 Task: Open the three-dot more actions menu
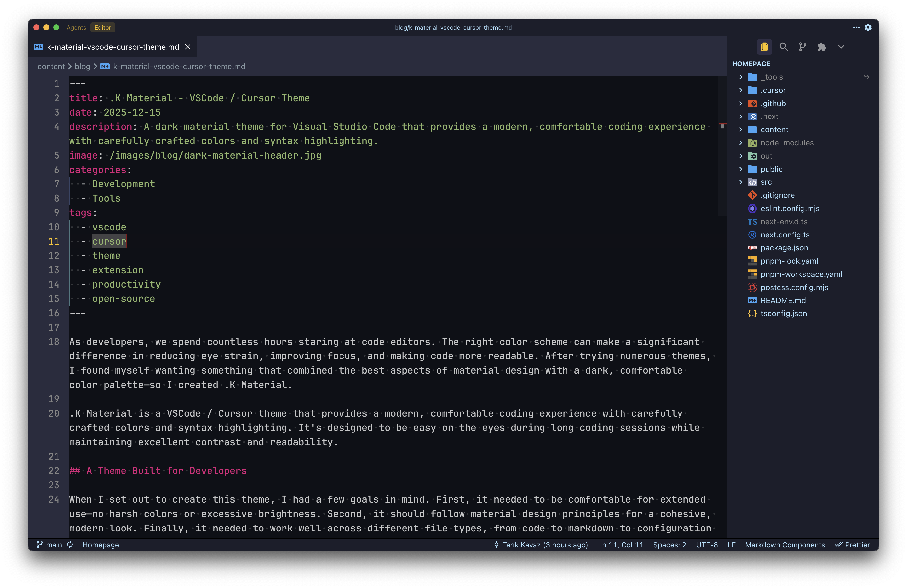(x=856, y=27)
